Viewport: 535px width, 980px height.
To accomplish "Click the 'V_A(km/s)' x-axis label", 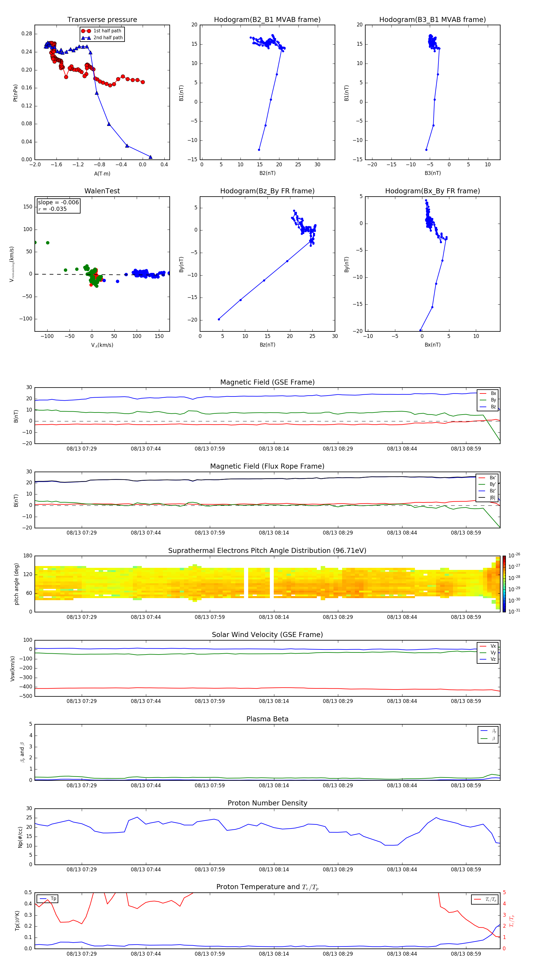I will point(102,345).
